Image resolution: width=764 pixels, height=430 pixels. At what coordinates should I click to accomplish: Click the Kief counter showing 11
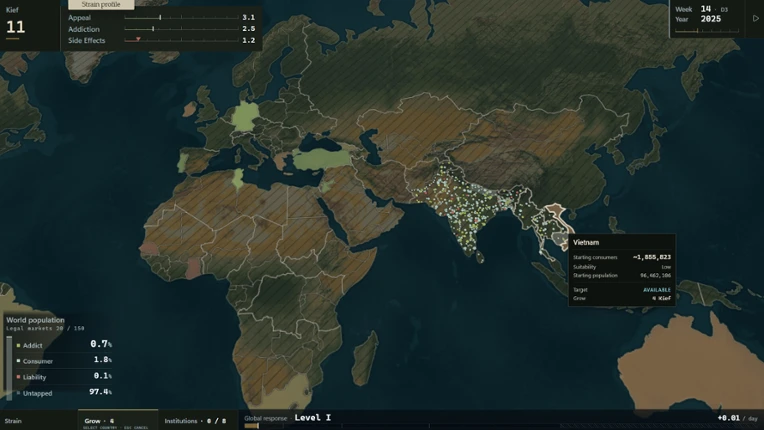pyautogui.click(x=15, y=27)
